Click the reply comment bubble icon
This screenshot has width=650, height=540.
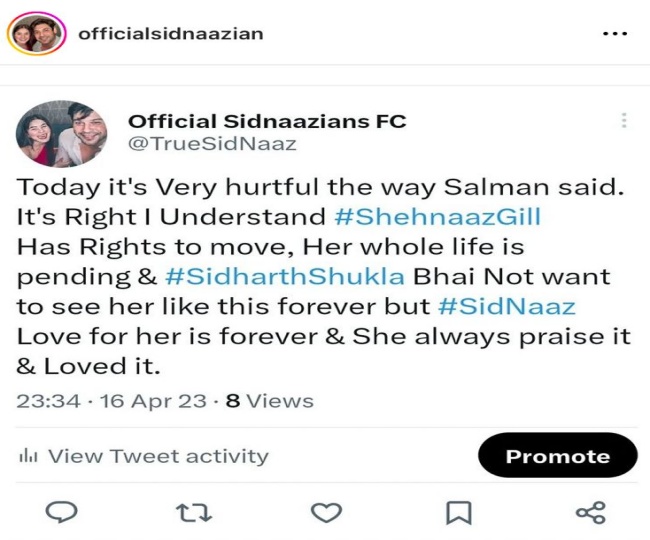[x=62, y=512]
